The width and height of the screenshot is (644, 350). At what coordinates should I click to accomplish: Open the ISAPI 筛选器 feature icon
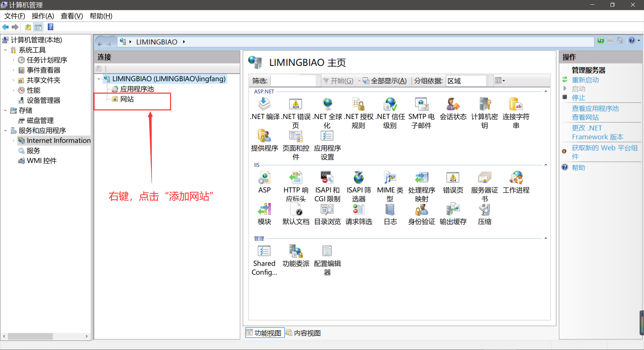358,178
